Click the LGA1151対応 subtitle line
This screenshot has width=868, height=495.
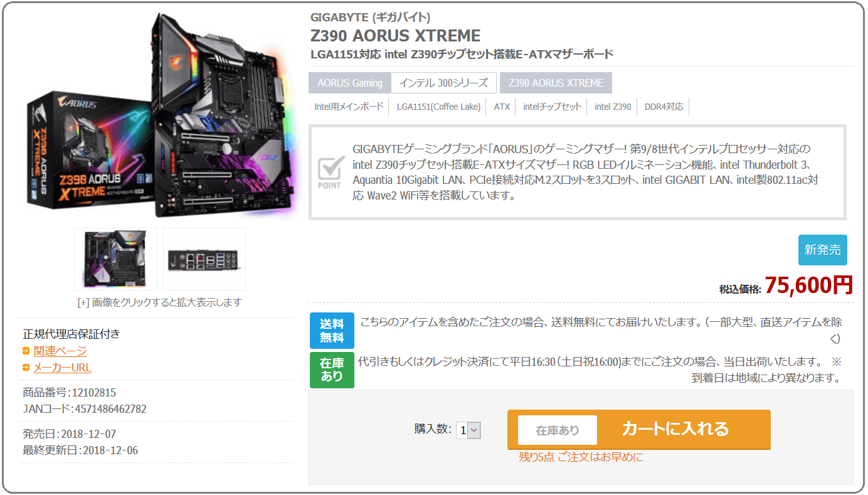(x=462, y=54)
